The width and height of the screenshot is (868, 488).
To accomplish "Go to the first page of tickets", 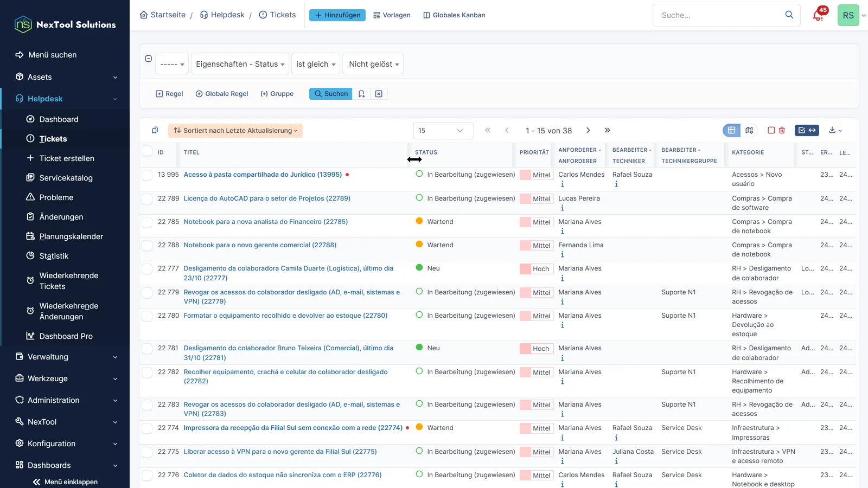I will 488,130.
